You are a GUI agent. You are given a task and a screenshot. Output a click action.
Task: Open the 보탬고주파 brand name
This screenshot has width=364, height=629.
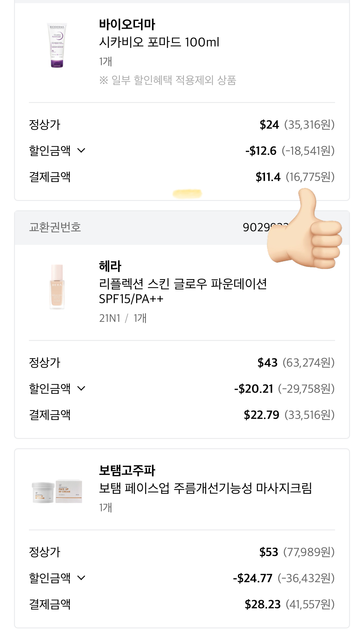(127, 470)
